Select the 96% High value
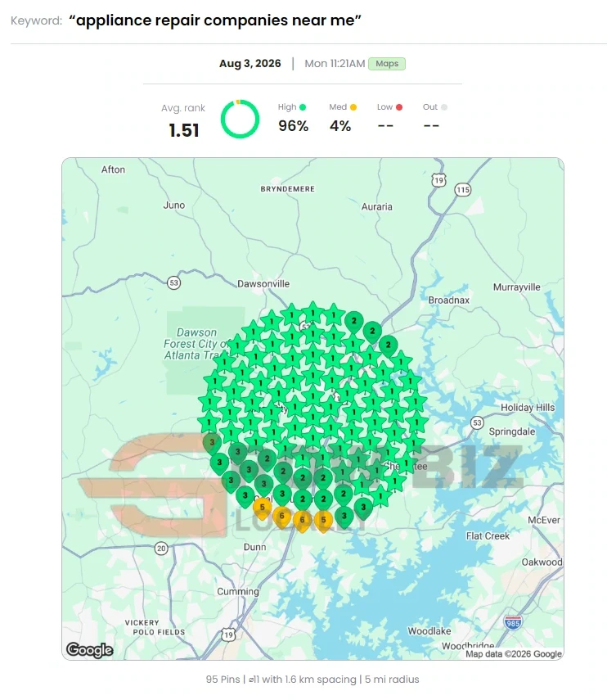The width and height of the screenshot is (607, 700). pos(293,126)
